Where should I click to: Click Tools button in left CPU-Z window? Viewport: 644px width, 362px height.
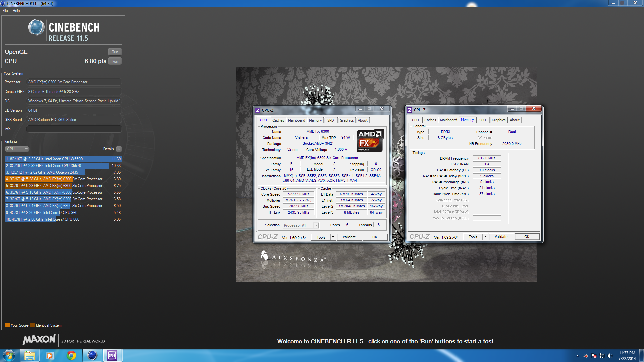tap(321, 237)
